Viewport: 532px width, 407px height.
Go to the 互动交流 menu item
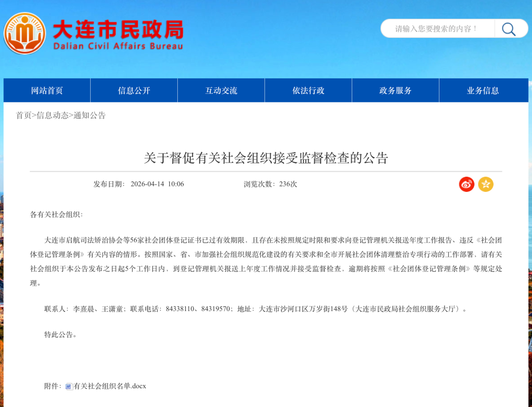(x=221, y=91)
